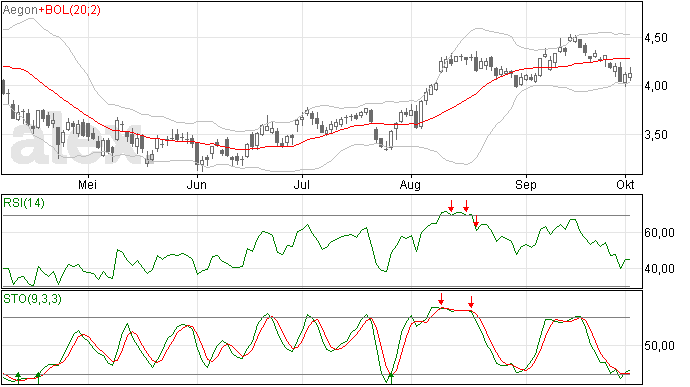Click the Sep month axis label
This screenshot has width=690, height=387.
(525, 185)
